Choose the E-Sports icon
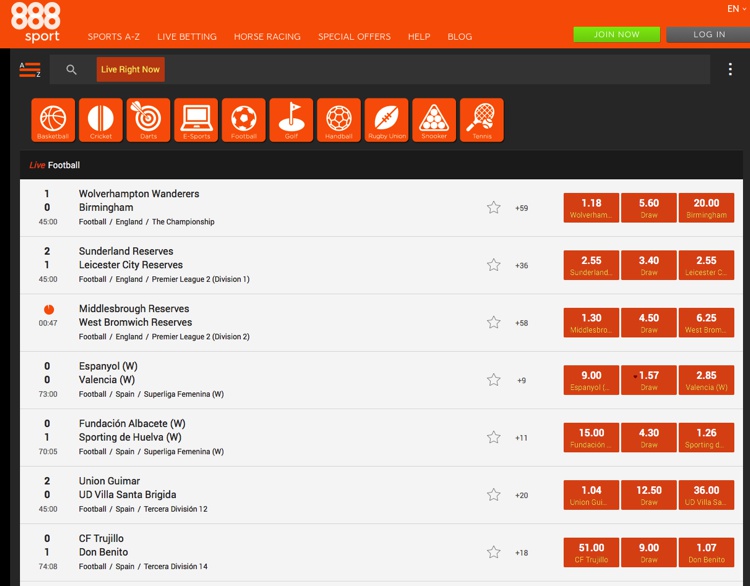The height and width of the screenshot is (586, 750). point(196,120)
